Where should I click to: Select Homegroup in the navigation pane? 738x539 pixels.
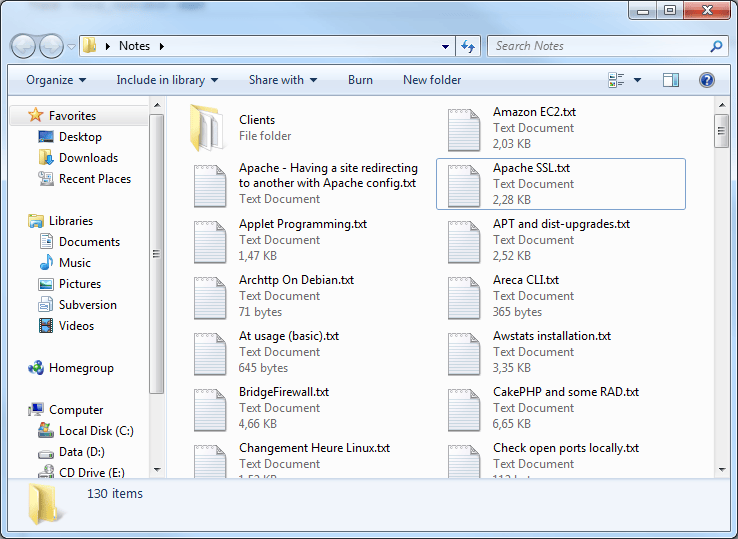click(x=81, y=368)
